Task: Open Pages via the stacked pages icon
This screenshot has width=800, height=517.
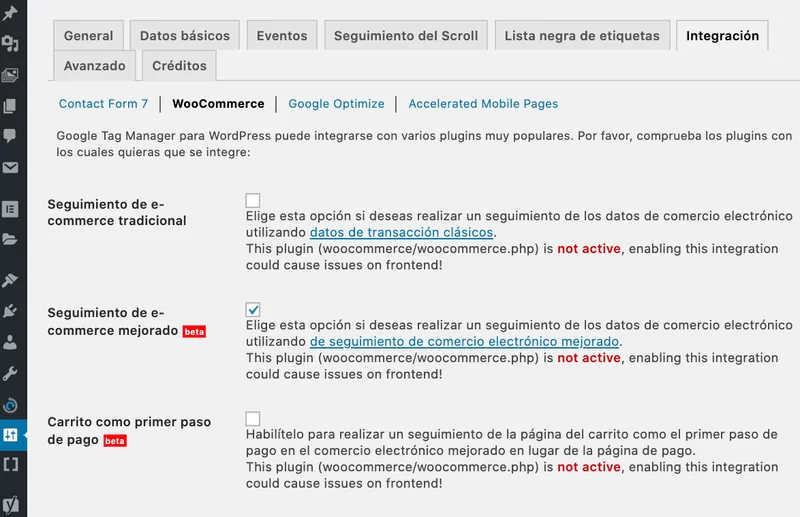Action: click(10, 106)
